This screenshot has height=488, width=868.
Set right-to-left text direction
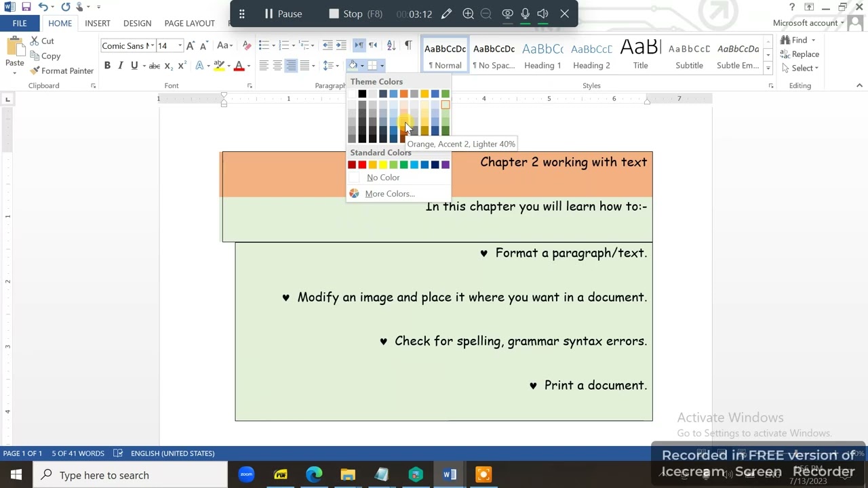coord(372,45)
